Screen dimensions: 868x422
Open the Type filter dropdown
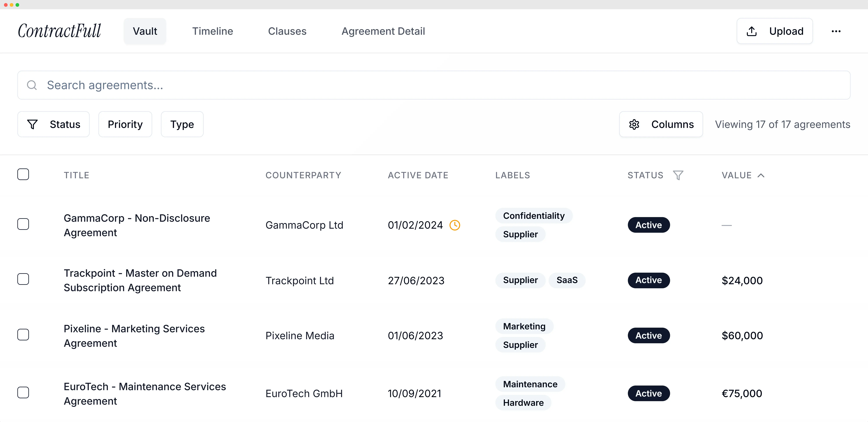pos(182,124)
